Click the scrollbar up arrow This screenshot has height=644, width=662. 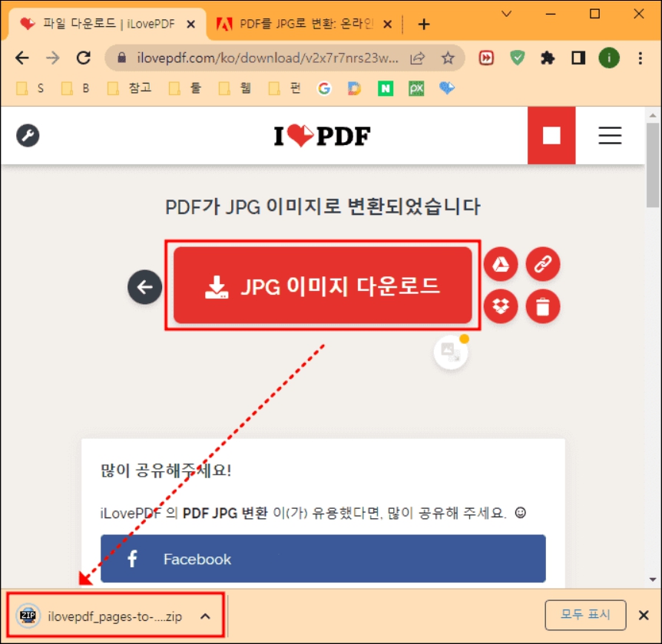point(653,115)
